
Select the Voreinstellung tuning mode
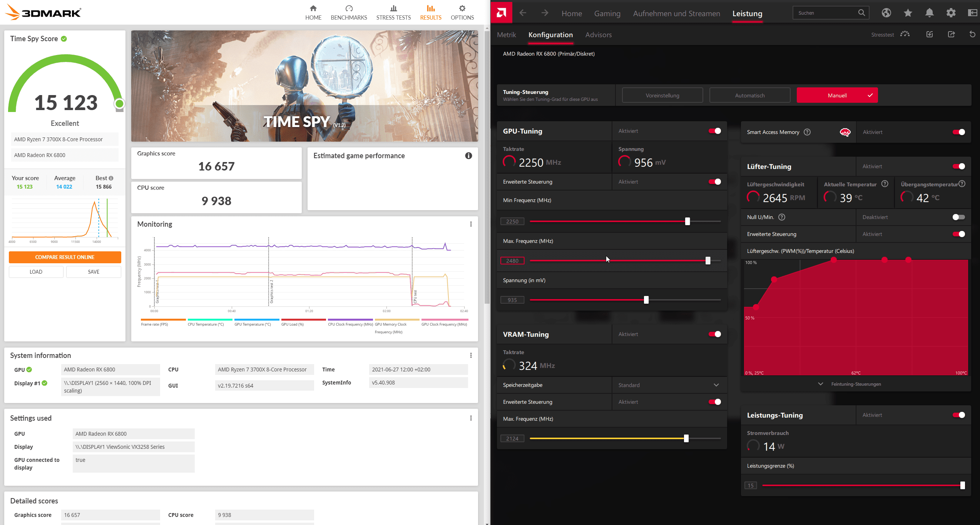pos(662,95)
